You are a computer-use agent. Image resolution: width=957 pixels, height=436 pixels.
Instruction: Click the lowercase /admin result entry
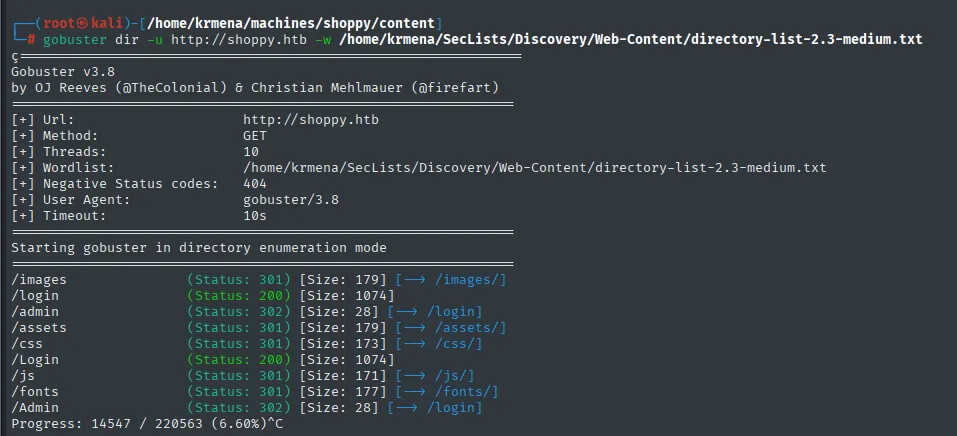(x=35, y=311)
